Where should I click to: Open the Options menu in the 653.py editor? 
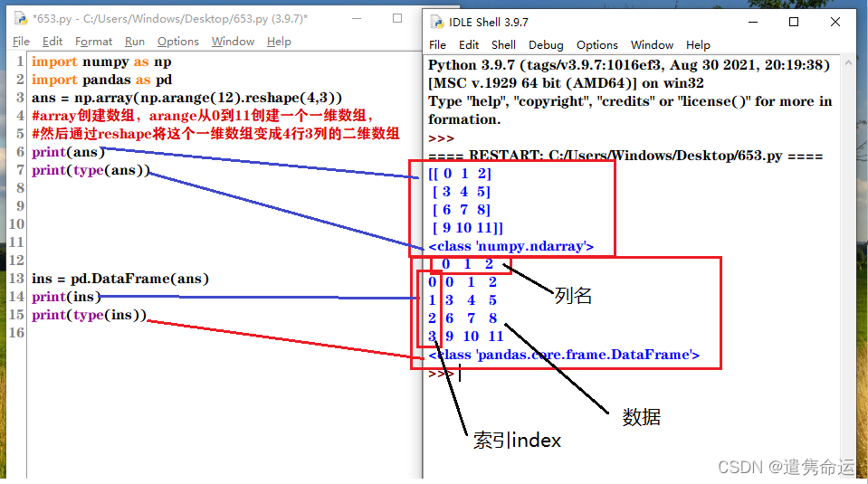177,42
